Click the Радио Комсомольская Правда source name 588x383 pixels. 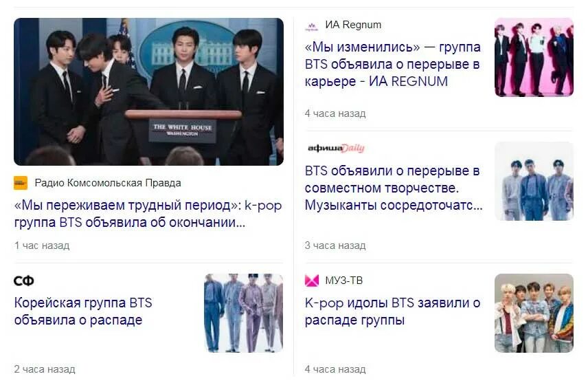(x=108, y=183)
